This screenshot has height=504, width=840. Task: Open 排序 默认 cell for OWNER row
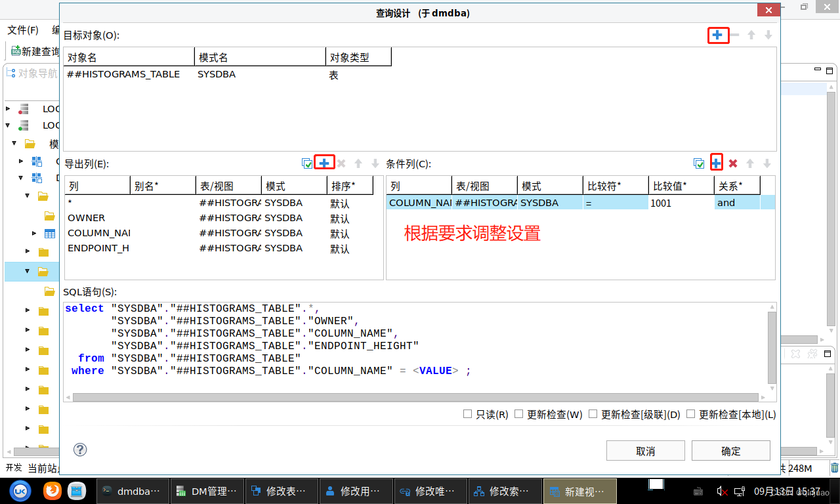point(350,219)
